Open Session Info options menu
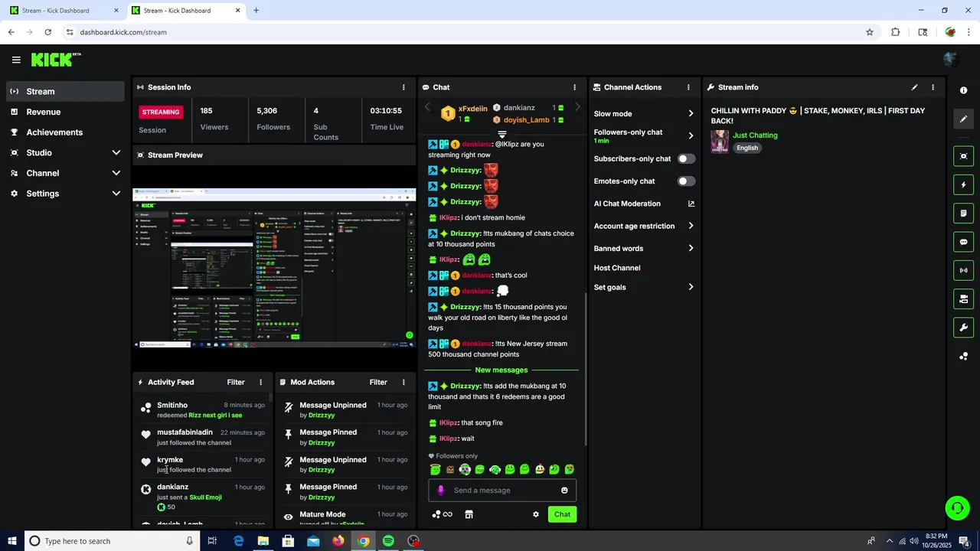The image size is (980, 551). point(403,87)
